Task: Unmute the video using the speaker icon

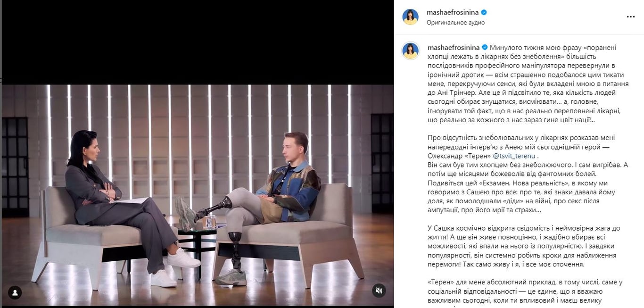Action: [x=379, y=290]
